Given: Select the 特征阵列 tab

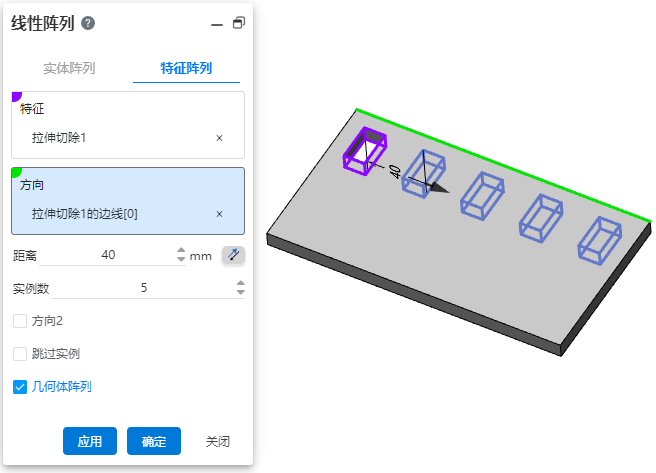Looking at the screenshot, I should pyautogui.click(x=186, y=68).
